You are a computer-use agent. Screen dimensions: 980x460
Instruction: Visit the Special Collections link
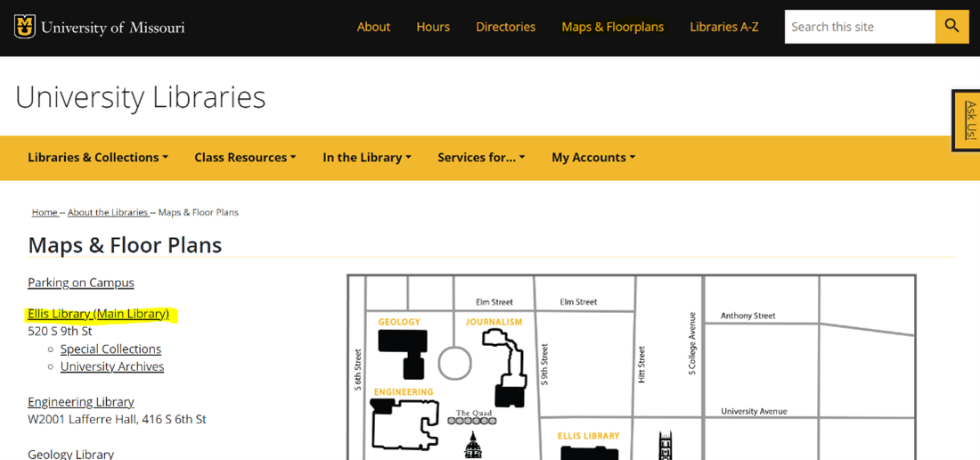(110, 349)
